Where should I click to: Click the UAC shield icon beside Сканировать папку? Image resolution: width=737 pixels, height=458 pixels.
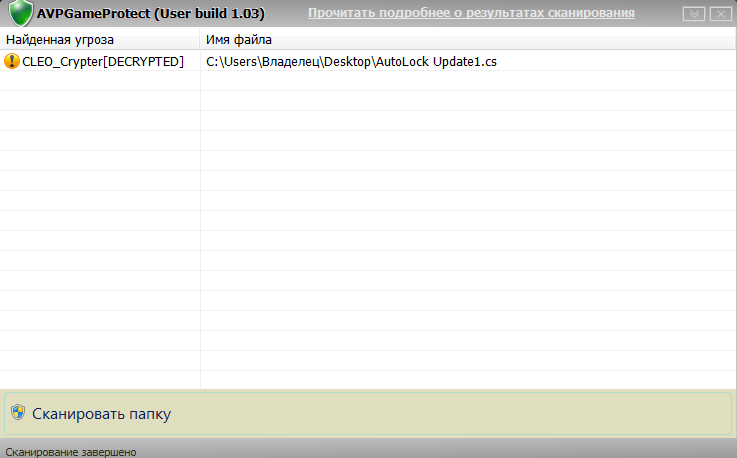click(x=18, y=412)
